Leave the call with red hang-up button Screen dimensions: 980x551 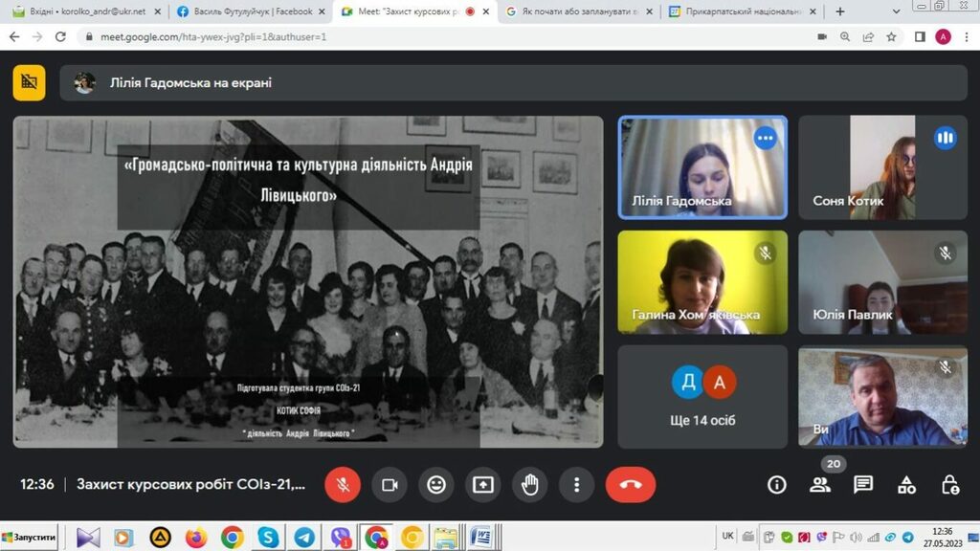[x=630, y=485]
